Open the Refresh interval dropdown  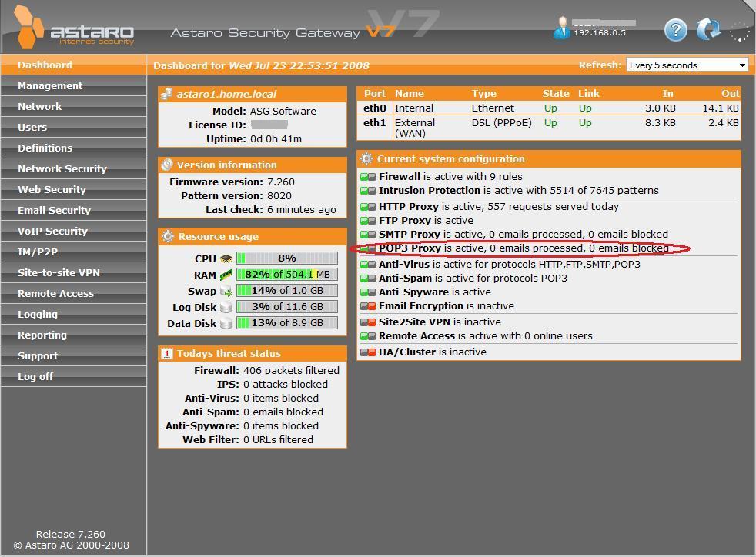[687, 65]
